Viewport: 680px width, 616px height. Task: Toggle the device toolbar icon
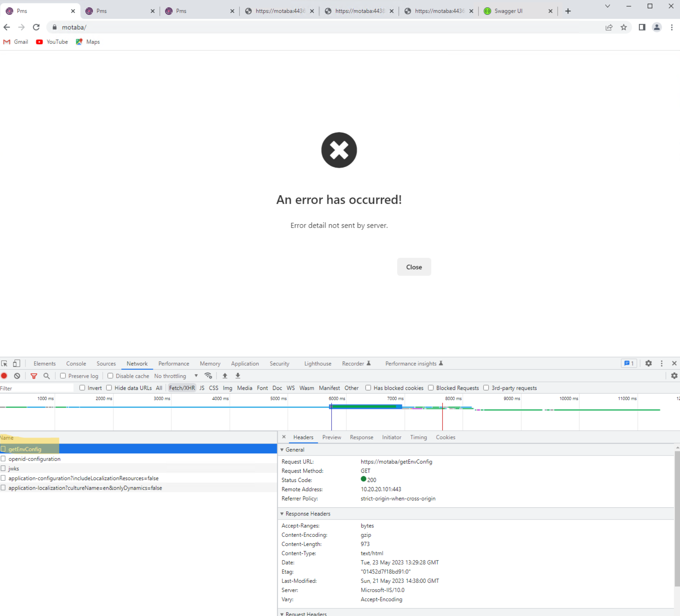pos(17,363)
